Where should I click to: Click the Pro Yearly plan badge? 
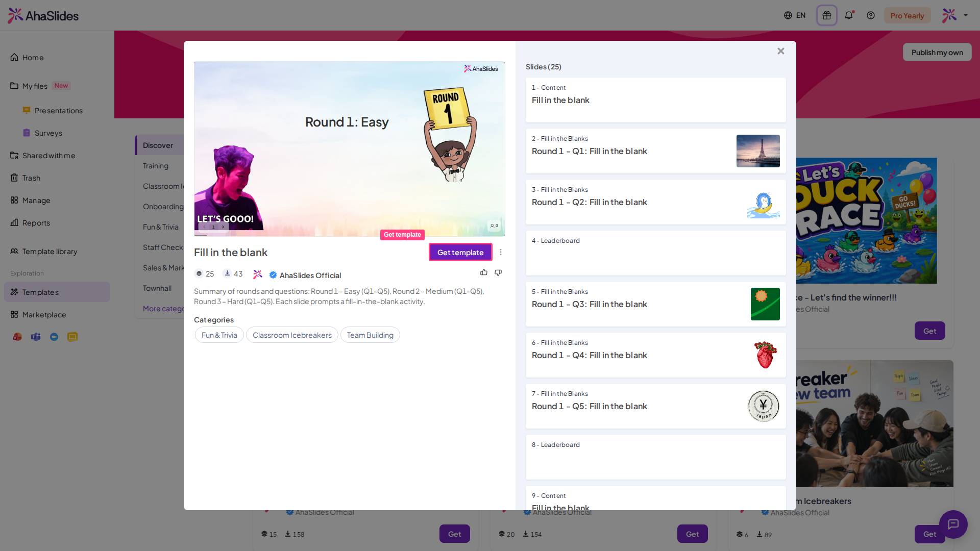coord(907,15)
